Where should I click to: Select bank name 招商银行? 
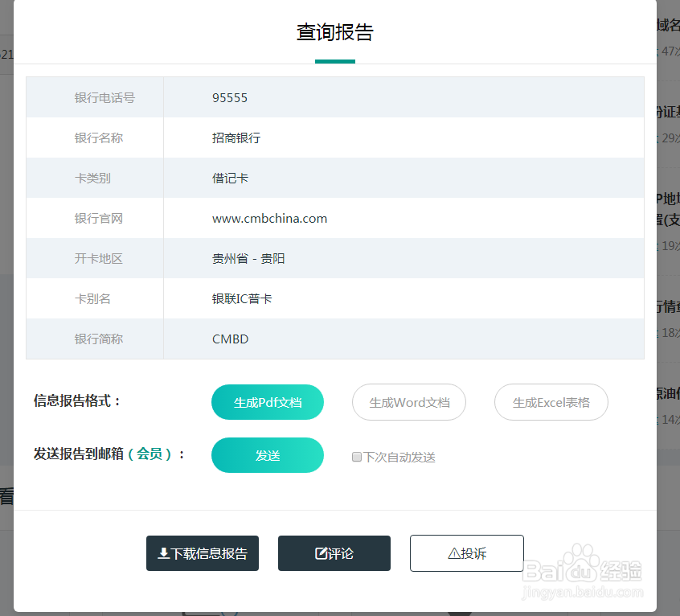tap(236, 138)
